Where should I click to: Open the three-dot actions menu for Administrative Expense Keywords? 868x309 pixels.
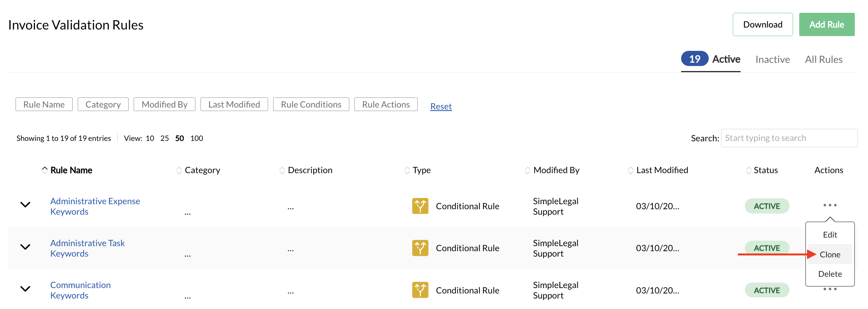[x=830, y=205]
